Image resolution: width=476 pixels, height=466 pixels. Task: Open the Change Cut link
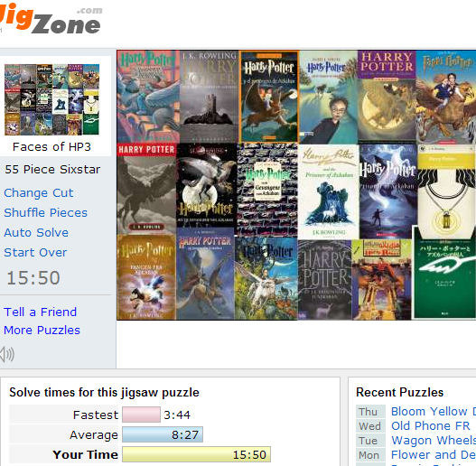pyautogui.click(x=39, y=193)
